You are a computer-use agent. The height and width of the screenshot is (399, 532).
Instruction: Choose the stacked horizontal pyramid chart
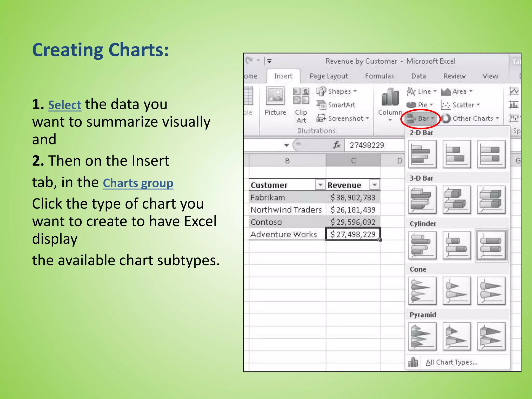tap(457, 336)
